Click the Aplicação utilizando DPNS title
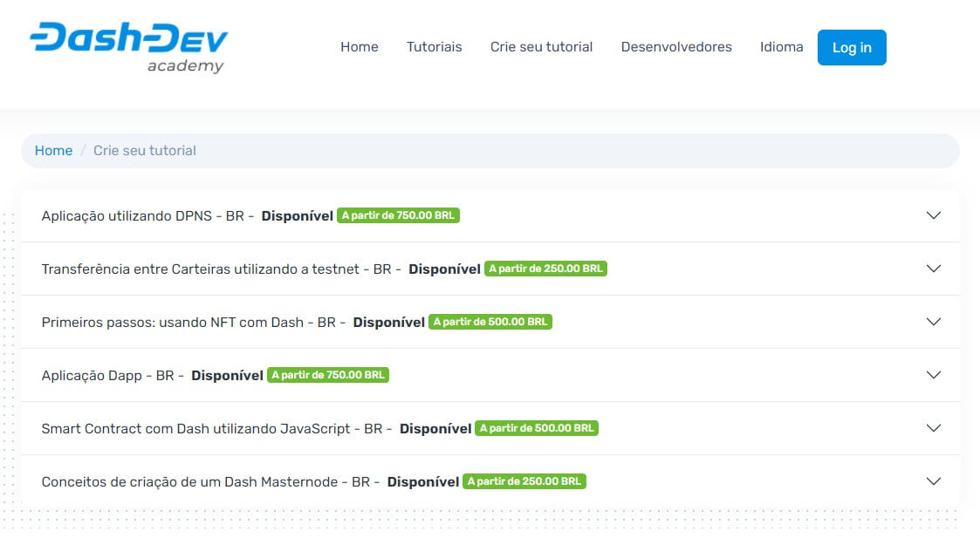This screenshot has width=980, height=538. (147, 216)
